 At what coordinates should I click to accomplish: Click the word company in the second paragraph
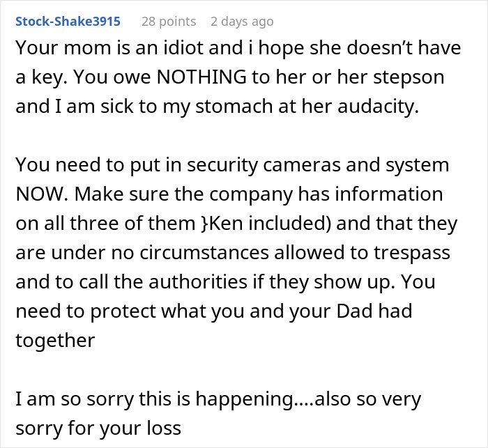251,194
